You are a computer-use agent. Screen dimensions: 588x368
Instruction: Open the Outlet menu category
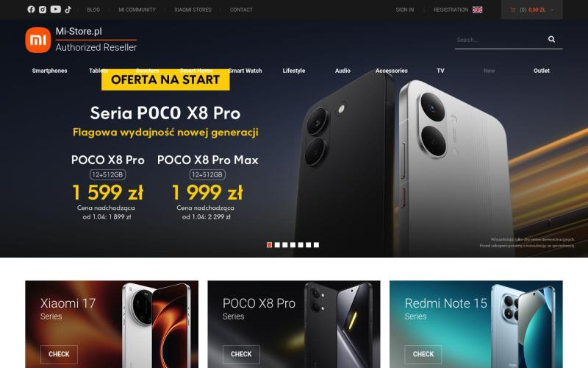[542, 71]
